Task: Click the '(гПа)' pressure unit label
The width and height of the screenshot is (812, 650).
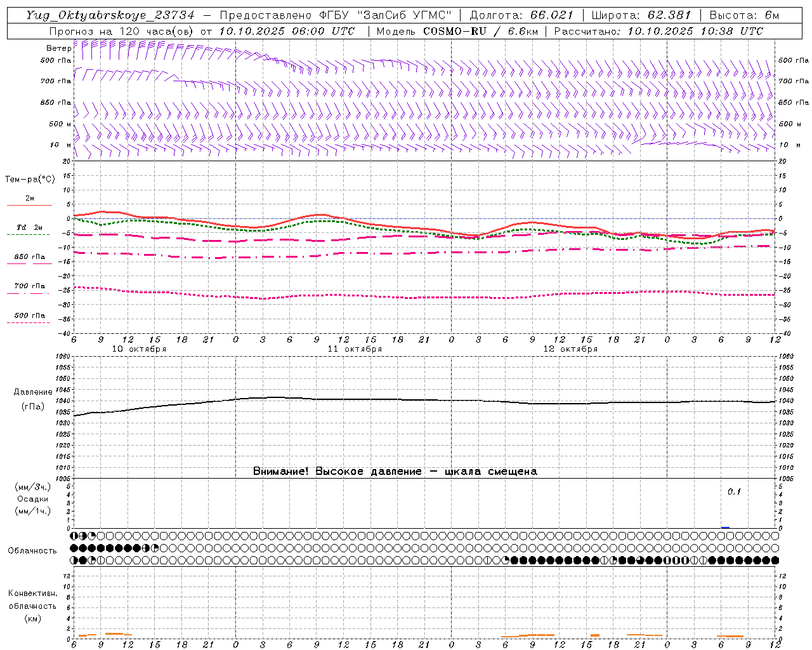Action: pos(33,407)
